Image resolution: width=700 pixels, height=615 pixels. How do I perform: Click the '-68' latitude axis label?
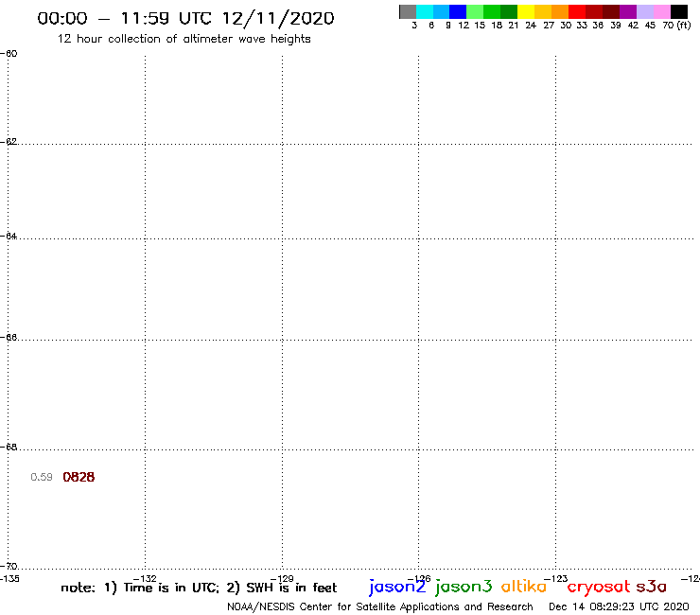click(9, 448)
